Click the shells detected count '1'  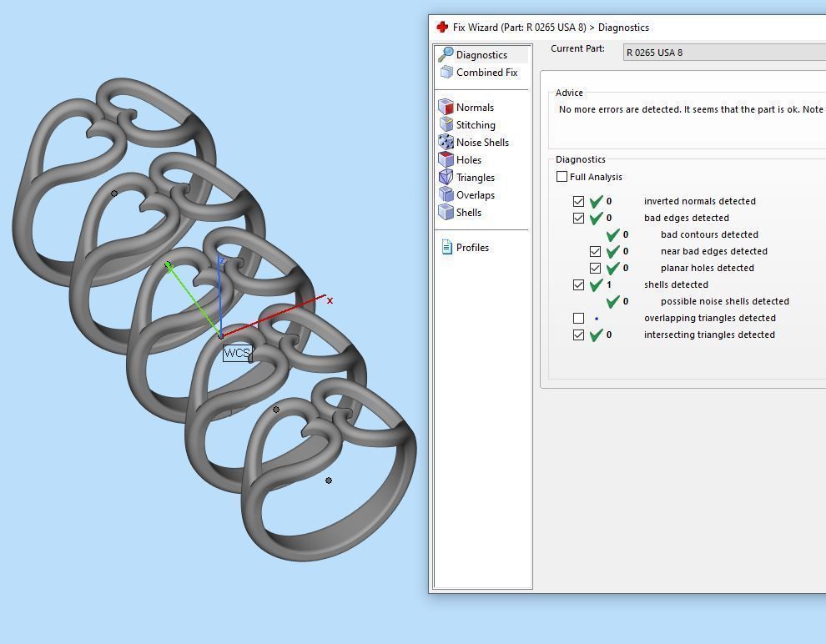coord(609,284)
